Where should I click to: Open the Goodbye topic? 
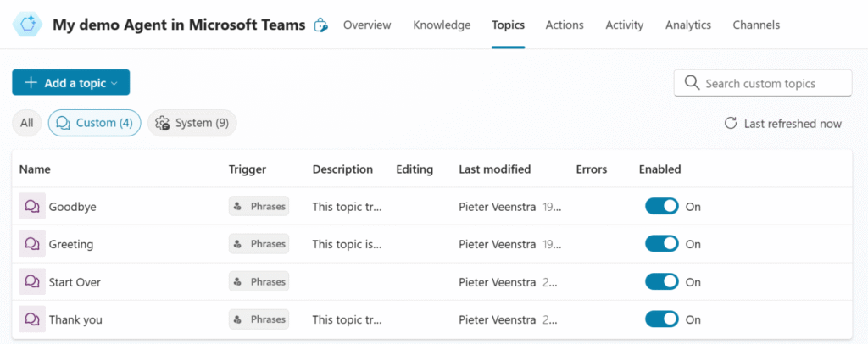pos(73,206)
